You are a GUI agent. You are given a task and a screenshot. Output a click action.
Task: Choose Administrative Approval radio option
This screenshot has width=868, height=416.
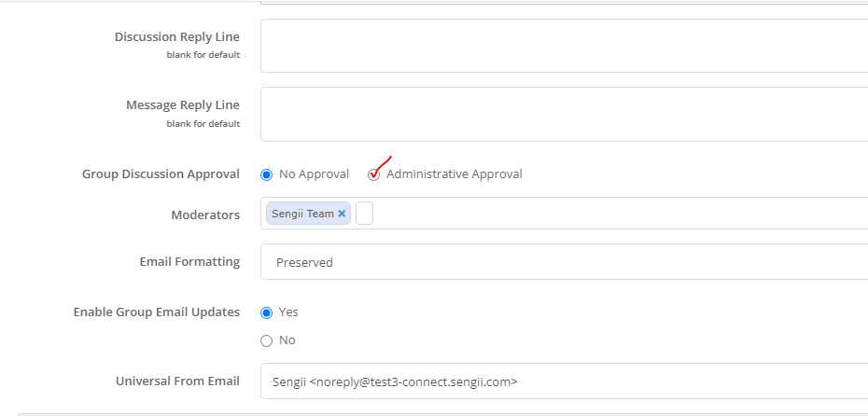(374, 174)
